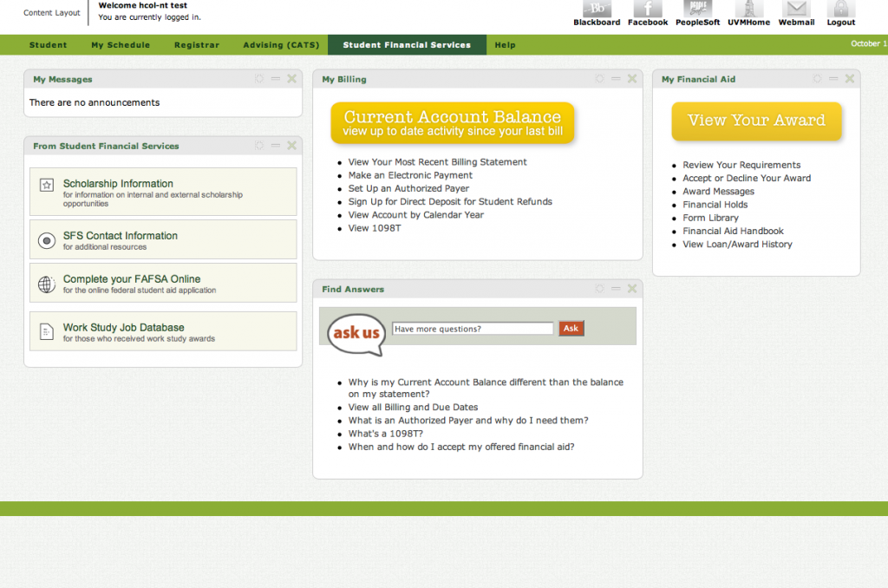The width and height of the screenshot is (888, 588).
Task: Minimize the My Billing panel
Action: tap(616, 78)
